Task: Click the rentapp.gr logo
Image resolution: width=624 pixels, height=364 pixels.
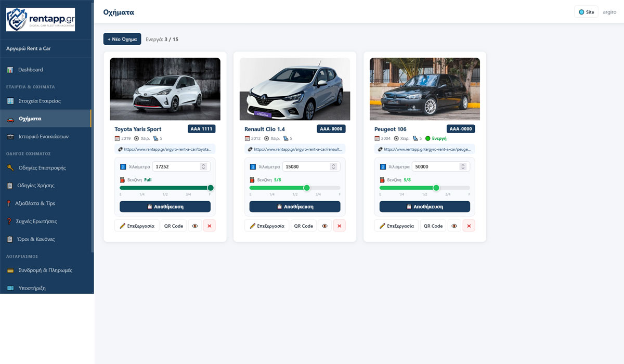Action: [x=41, y=19]
